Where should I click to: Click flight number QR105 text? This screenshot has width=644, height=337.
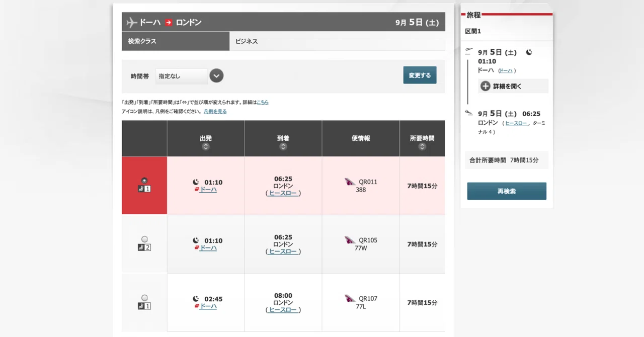[x=368, y=240]
